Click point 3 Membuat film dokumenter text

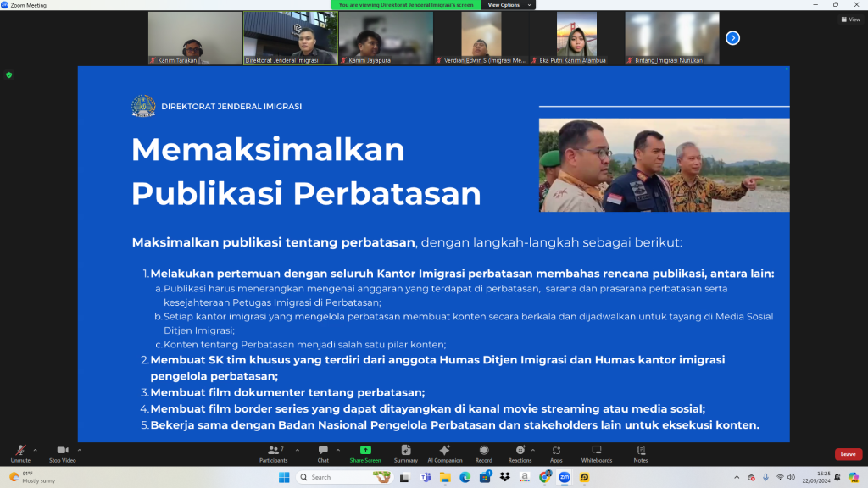pos(288,392)
